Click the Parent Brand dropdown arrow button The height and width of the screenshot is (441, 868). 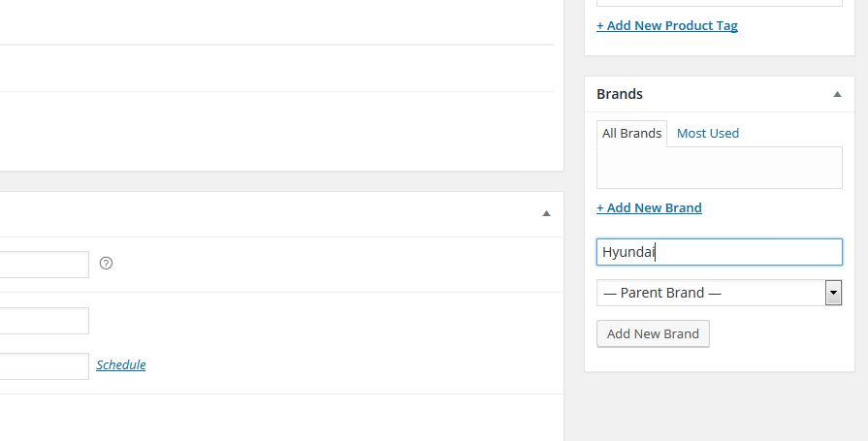tap(833, 293)
